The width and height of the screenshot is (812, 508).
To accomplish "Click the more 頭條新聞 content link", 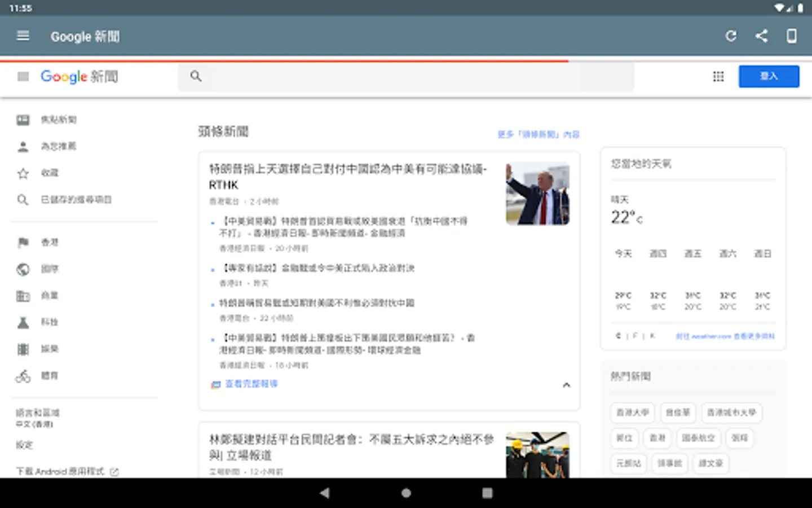I will (539, 134).
